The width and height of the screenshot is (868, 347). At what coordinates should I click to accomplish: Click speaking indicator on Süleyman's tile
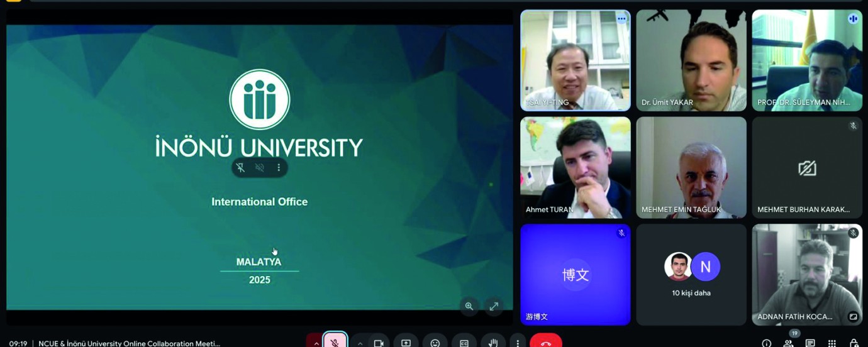[x=853, y=19]
